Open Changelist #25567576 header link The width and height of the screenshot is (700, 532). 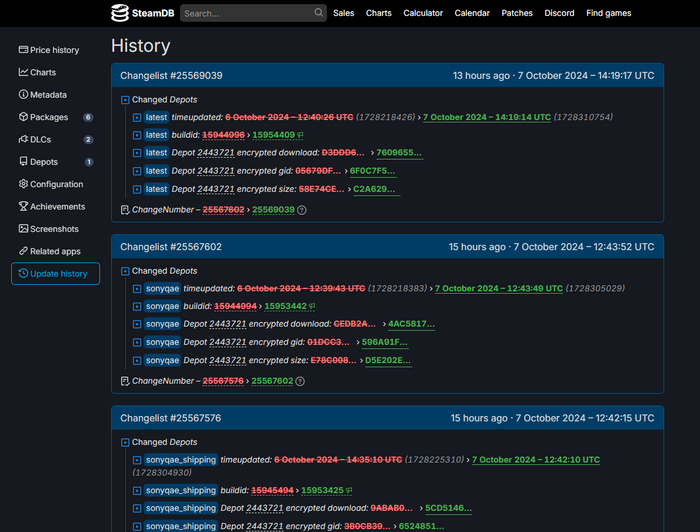pyautogui.click(x=170, y=418)
